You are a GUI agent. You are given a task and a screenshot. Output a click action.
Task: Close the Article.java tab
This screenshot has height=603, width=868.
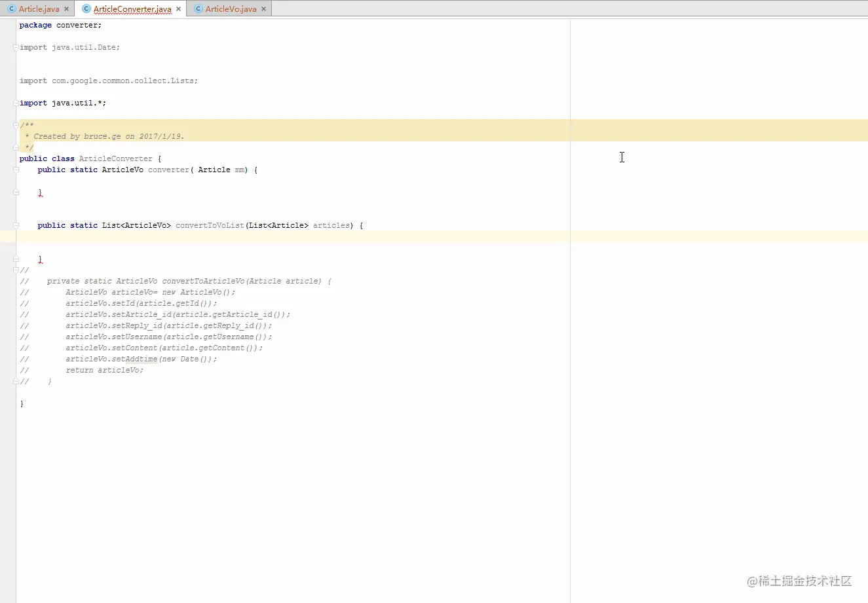[66, 9]
